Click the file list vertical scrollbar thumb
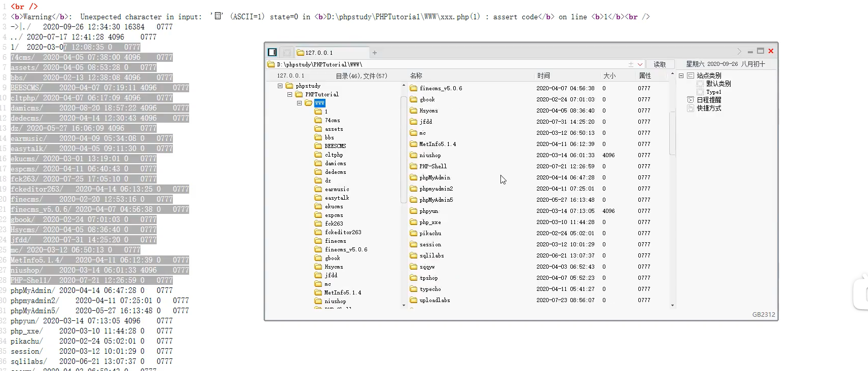 pyautogui.click(x=672, y=133)
